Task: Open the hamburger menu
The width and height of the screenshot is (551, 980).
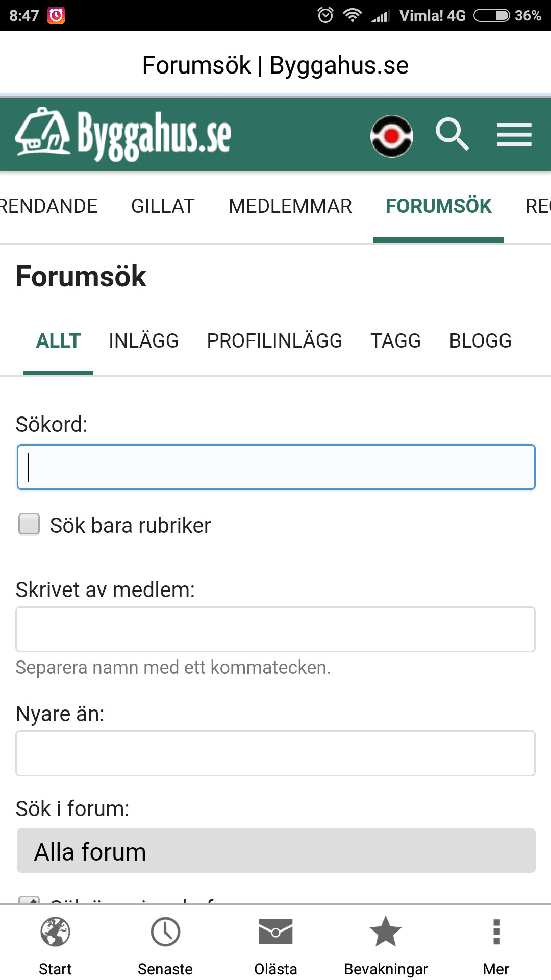Action: pos(514,135)
